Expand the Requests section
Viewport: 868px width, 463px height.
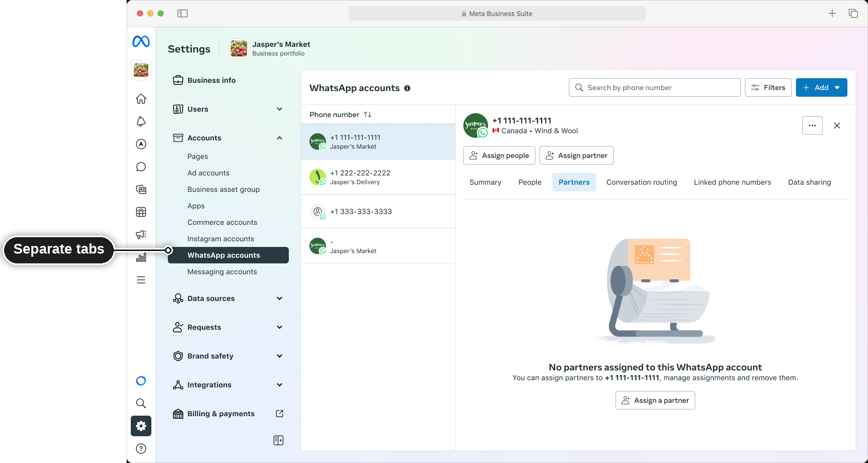[x=280, y=327]
